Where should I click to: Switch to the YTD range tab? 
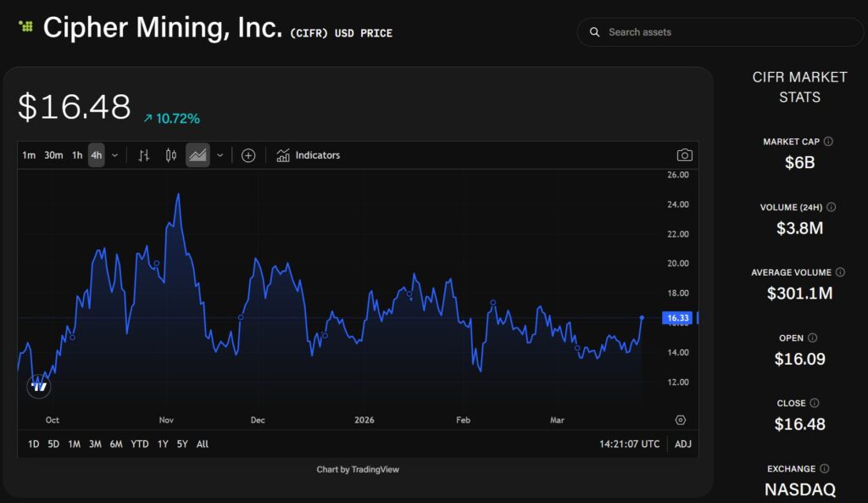(x=139, y=444)
